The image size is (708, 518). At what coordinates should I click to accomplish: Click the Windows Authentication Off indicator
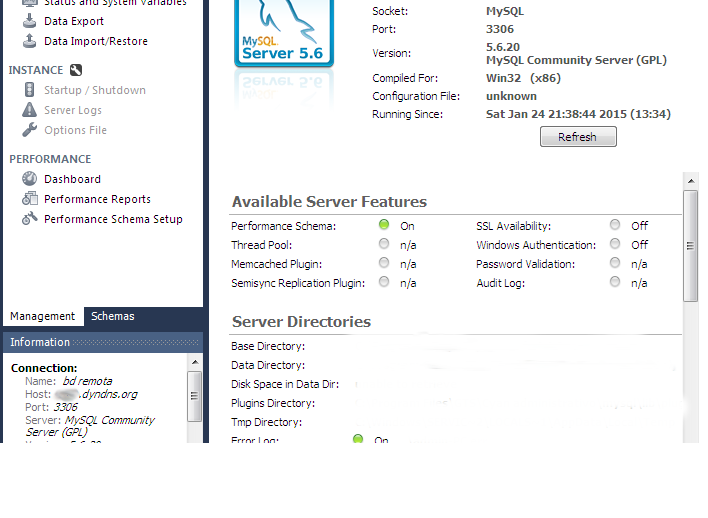coord(615,244)
